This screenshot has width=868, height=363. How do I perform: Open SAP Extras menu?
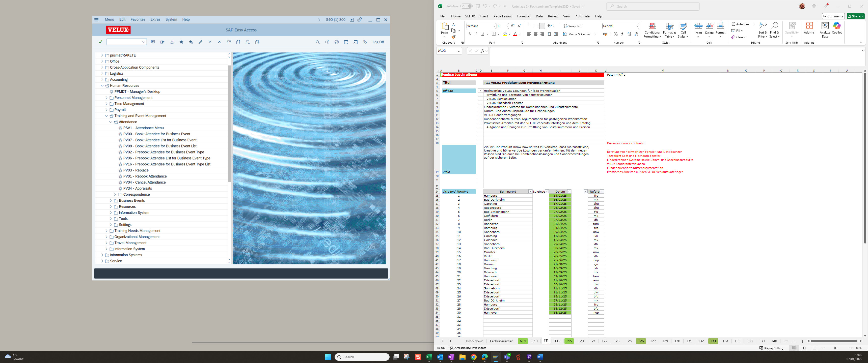155,19
